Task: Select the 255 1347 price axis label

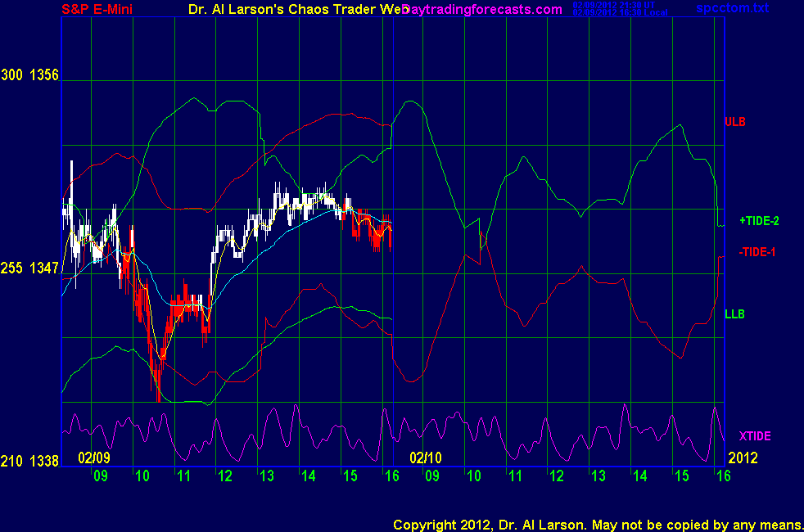Action: [x=29, y=268]
